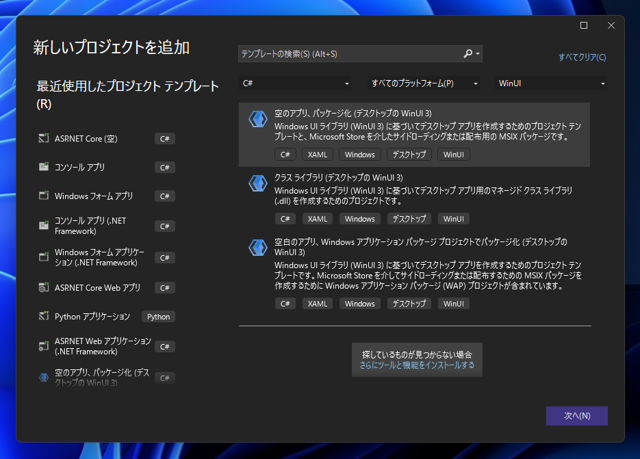Select Windows フォーム アプリ recent template
This screenshot has height=459, width=640.
coord(107,196)
